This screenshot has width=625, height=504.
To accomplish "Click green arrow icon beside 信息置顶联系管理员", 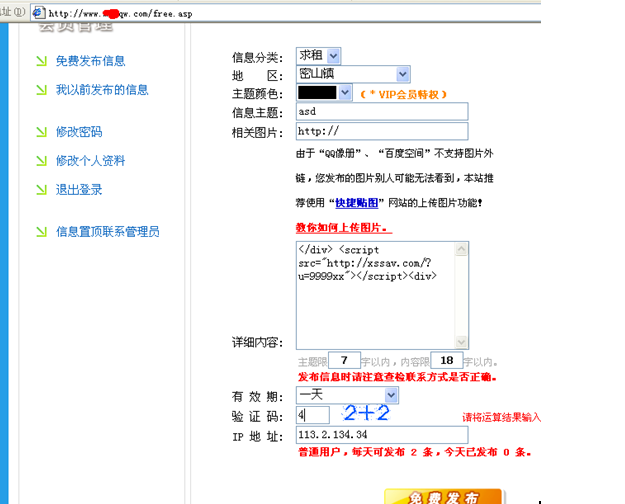I will click(x=41, y=232).
